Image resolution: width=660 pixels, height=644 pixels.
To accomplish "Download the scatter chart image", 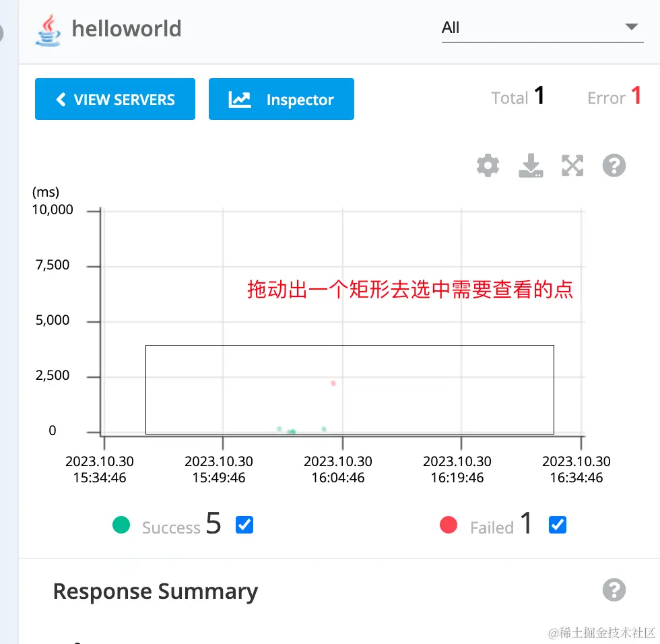I will tap(531, 166).
